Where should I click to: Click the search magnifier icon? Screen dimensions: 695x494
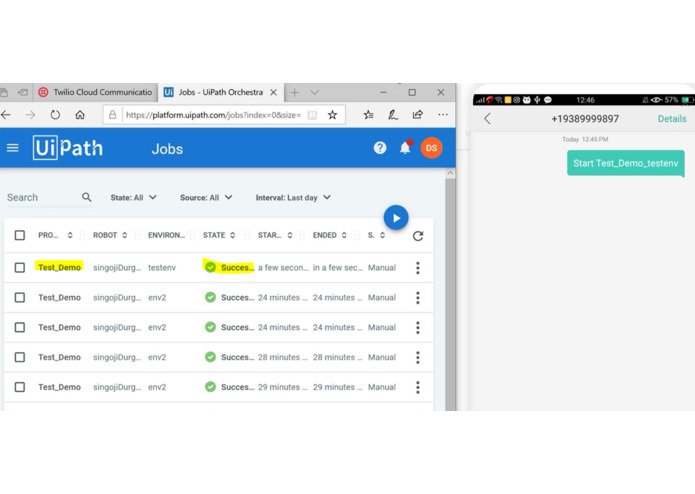pos(86,197)
